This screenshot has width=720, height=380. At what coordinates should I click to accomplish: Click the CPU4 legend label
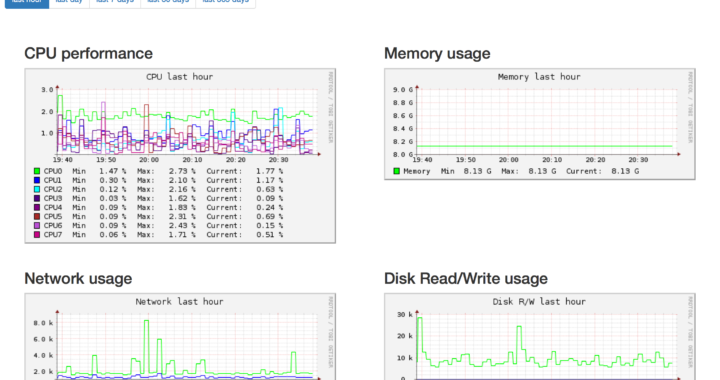[53, 207]
